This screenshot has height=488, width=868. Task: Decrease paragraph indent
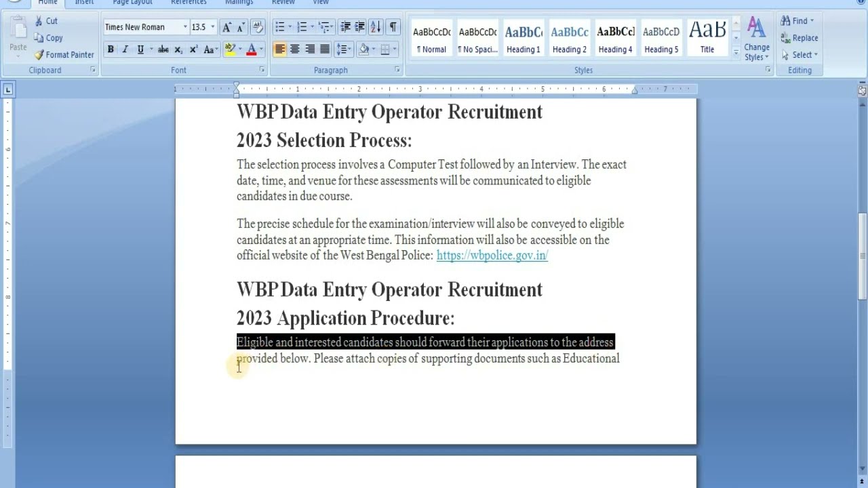tap(345, 27)
